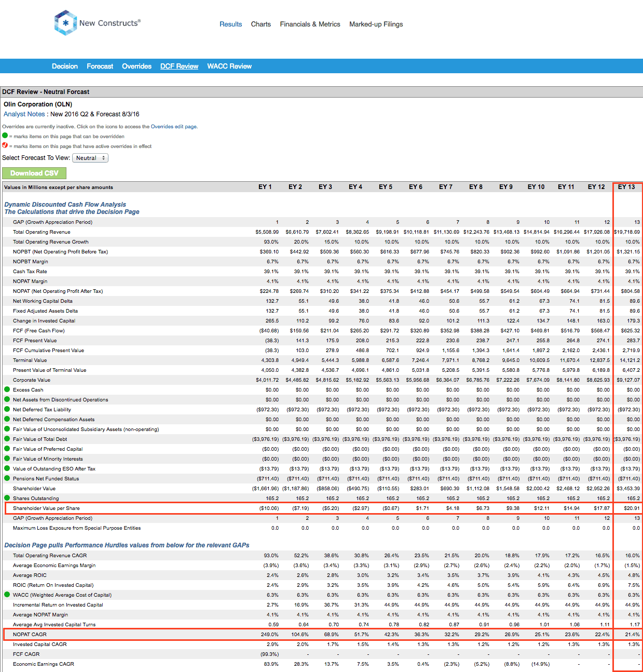Click the EY 1 column header
Screen dimensions: 643x672
pos(265,187)
